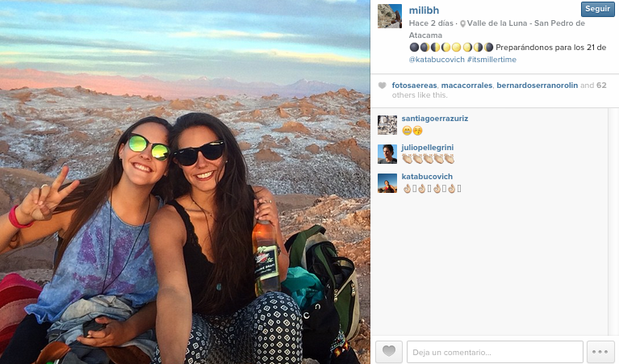Image resolution: width=619 pixels, height=364 pixels.
Task: Click the Seguir follow button
Action: pyautogui.click(x=598, y=9)
